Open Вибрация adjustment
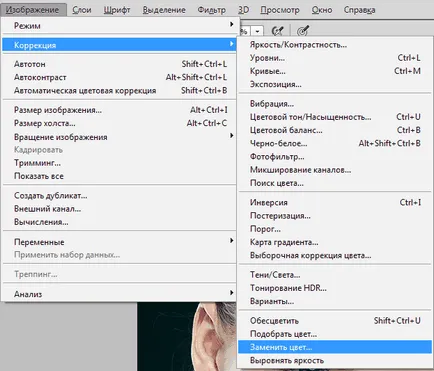The height and width of the screenshot is (371, 434). [x=335, y=104]
